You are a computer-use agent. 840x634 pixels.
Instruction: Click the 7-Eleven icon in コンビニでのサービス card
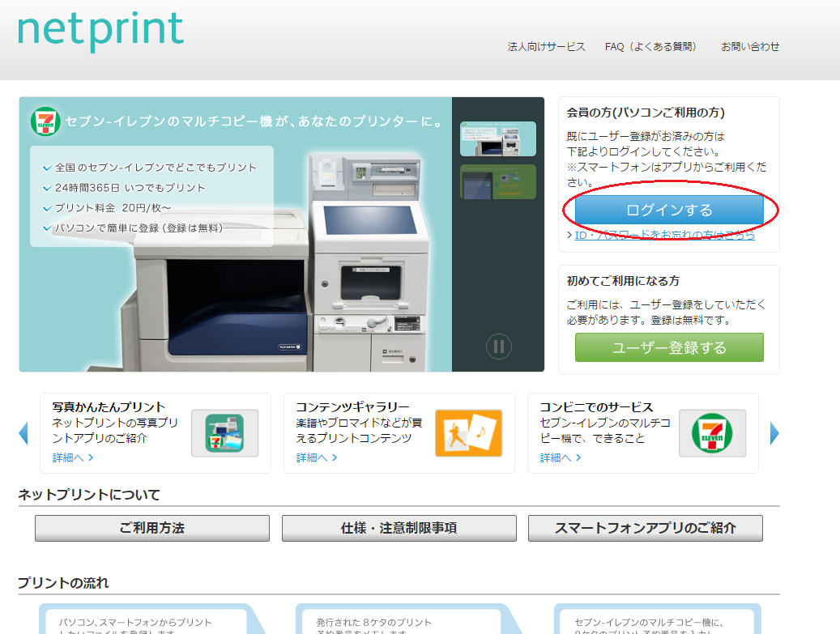point(713,433)
